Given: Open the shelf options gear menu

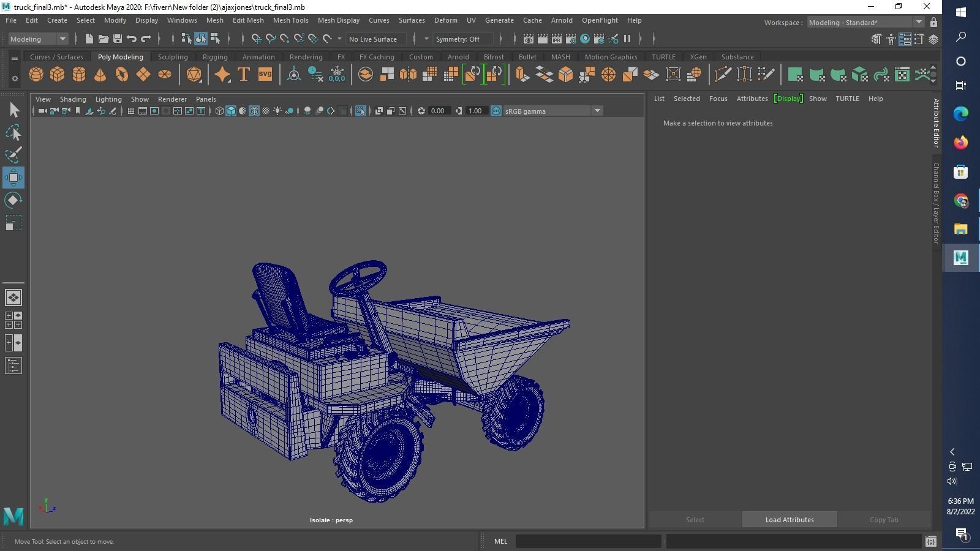Looking at the screenshot, I should (x=15, y=78).
